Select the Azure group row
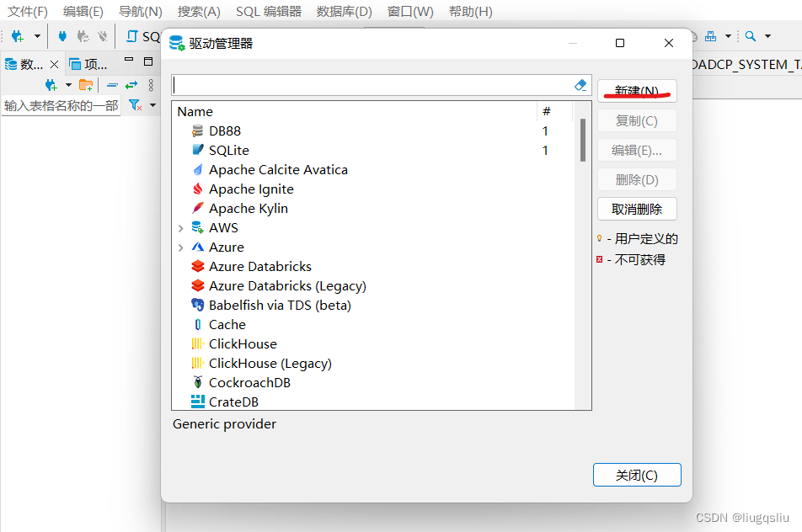 [373, 247]
